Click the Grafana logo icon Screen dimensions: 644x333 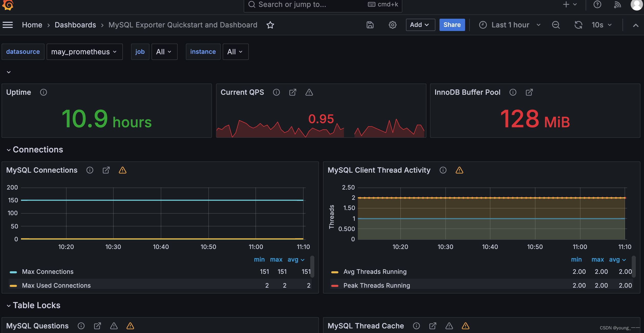click(x=8, y=5)
